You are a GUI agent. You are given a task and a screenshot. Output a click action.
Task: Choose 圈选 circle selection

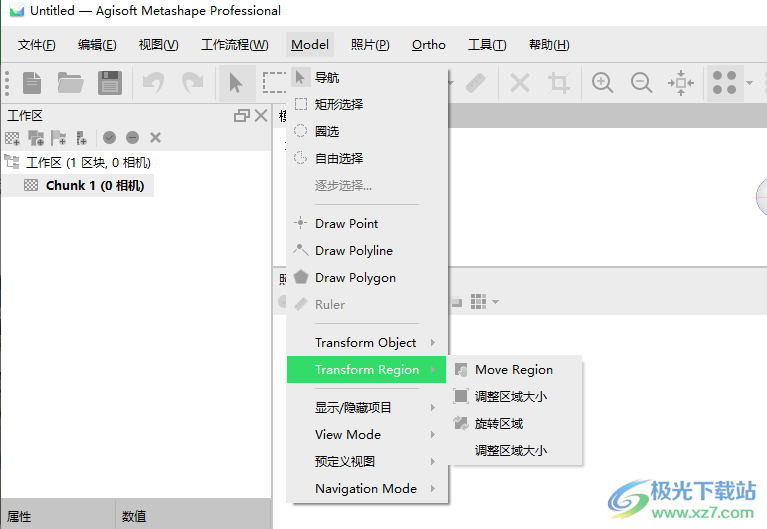pyautogui.click(x=367, y=131)
